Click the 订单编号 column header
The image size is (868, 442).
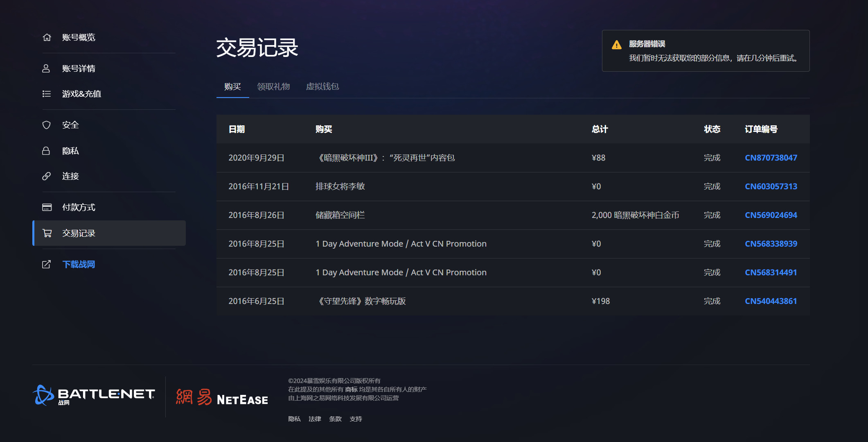(x=761, y=129)
